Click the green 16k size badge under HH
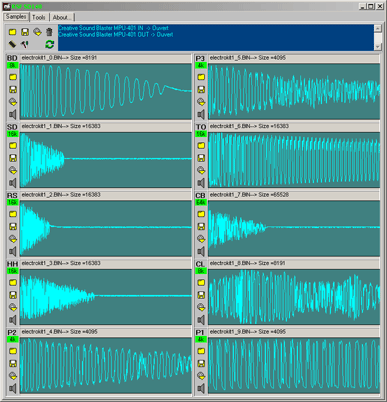The image size is (387, 402). [12, 271]
